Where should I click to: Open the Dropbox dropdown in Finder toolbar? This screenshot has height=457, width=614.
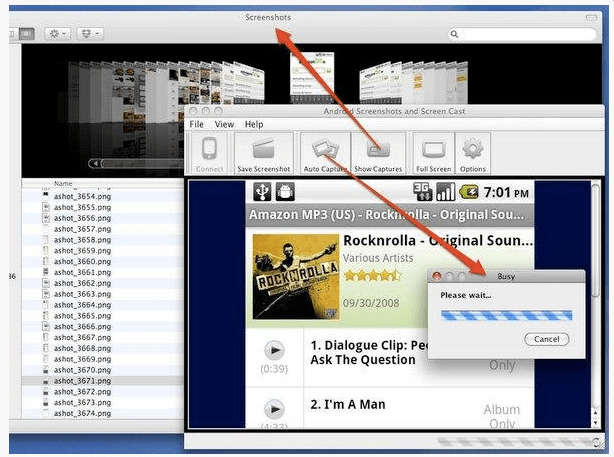click(x=90, y=34)
